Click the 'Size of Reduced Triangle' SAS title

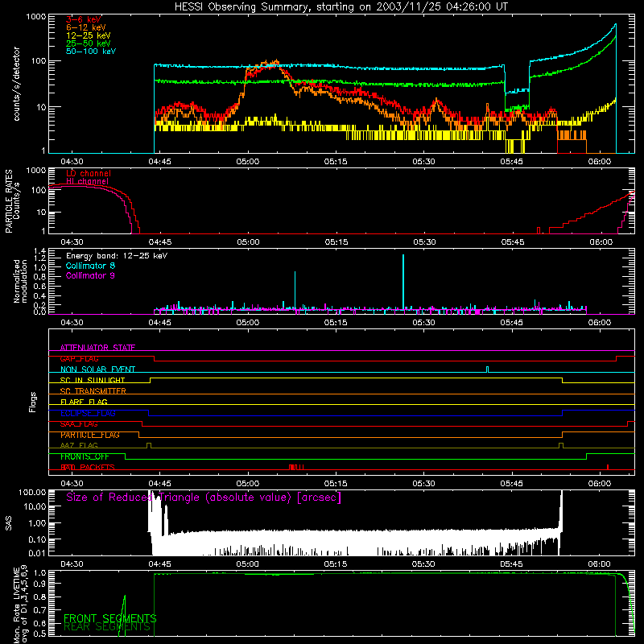click(x=204, y=497)
